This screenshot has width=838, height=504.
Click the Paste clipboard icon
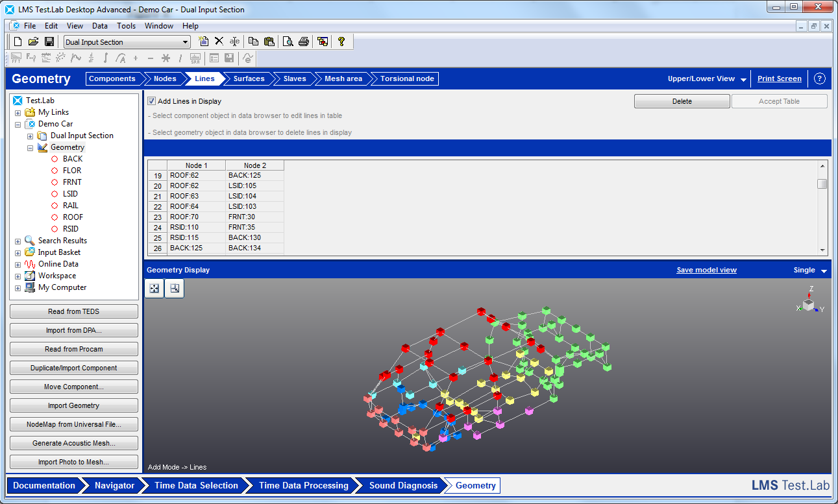(x=269, y=42)
